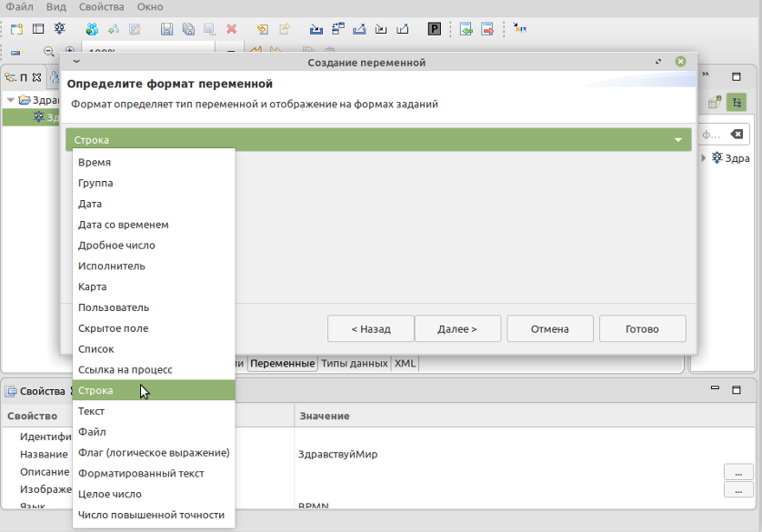Click the save all floppies icon

188,29
